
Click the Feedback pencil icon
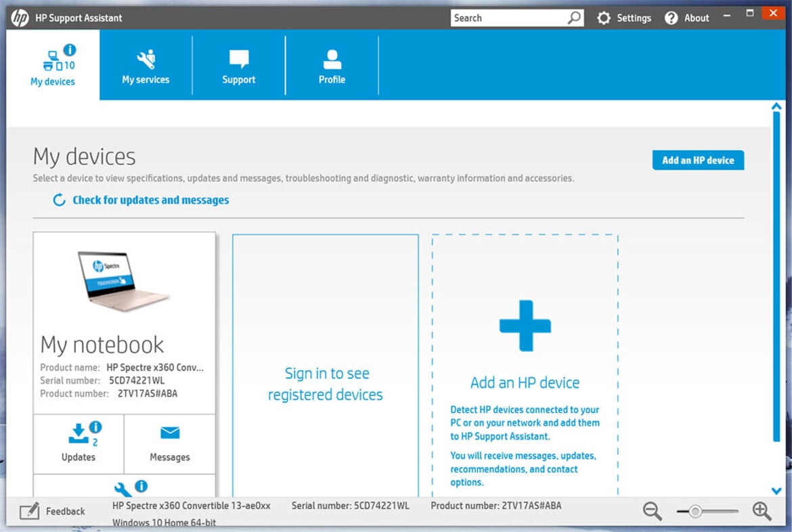point(29,511)
